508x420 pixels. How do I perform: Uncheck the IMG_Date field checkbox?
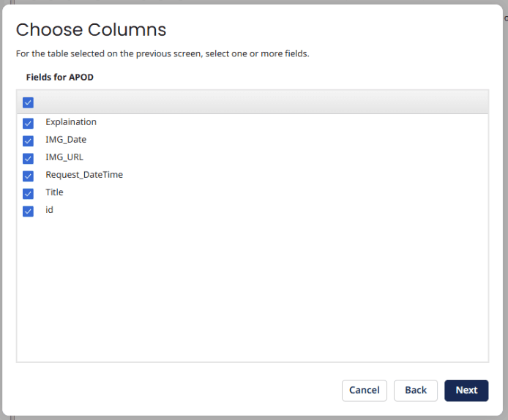[28, 140]
